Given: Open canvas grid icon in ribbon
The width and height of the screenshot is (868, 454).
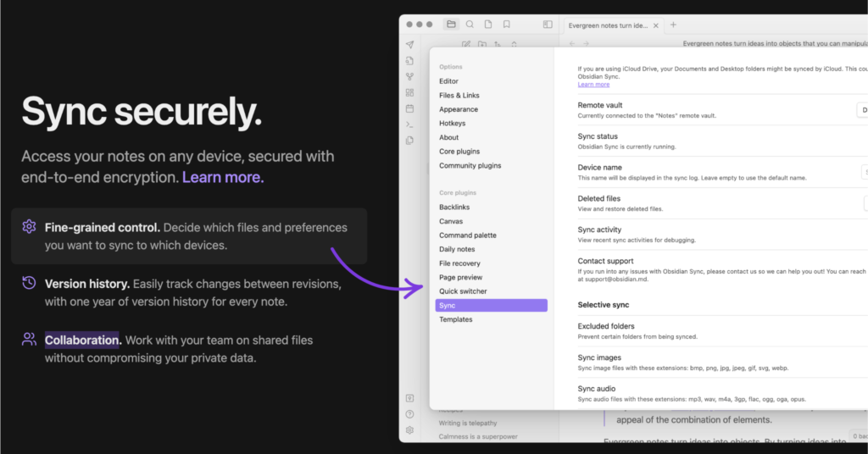Looking at the screenshot, I should point(409,92).
